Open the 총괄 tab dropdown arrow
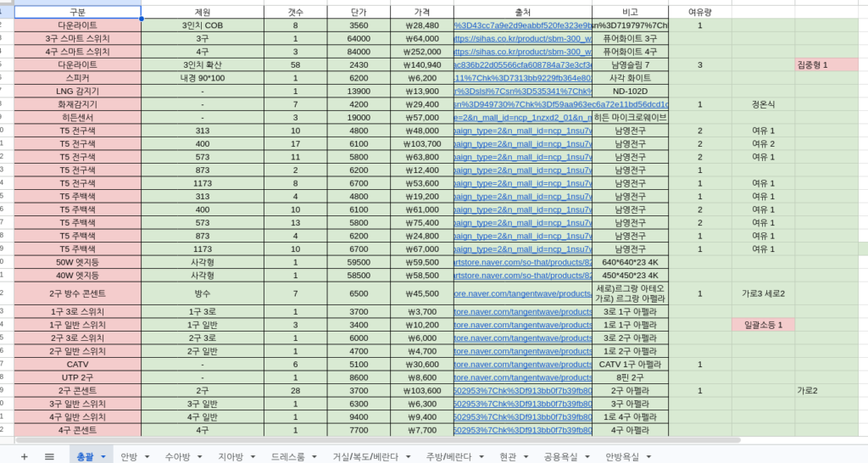 pyautogui.click(x=103, y=457)
